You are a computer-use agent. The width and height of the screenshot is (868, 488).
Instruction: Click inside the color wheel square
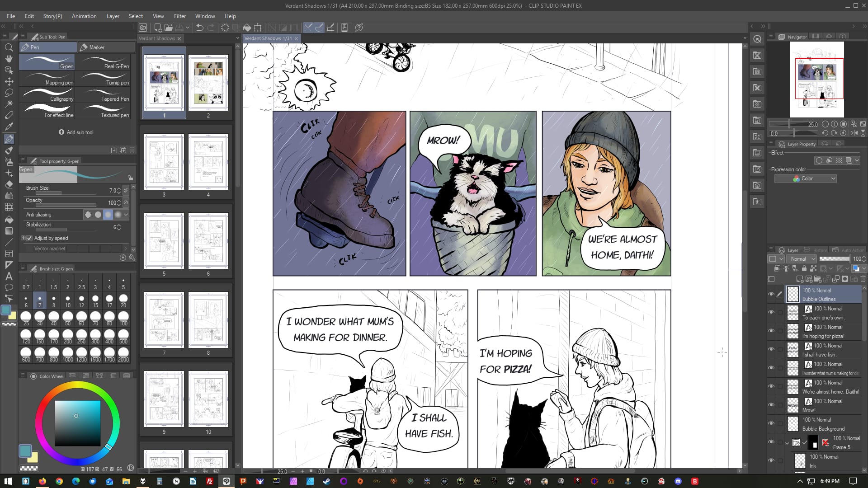[77, 422]
